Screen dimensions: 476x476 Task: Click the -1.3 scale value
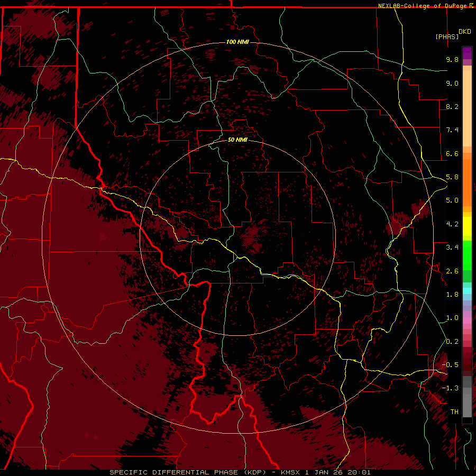tap(450, 388)
